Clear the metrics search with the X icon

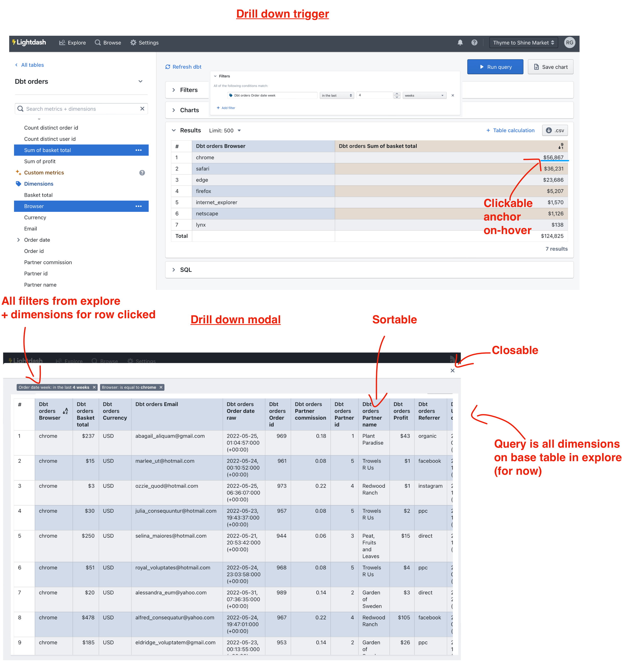143,109
